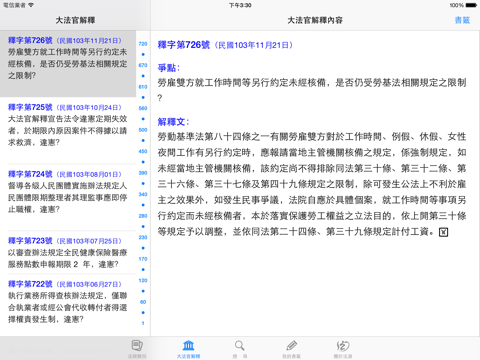Tap the Wi-Fi signal icon in the status bar
480x360 pixels.
click(x=31, y=5)
